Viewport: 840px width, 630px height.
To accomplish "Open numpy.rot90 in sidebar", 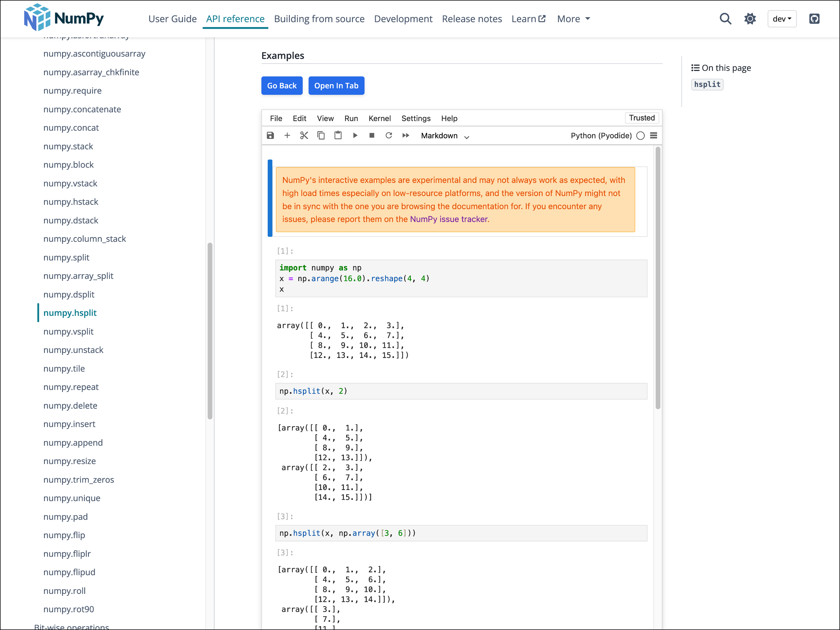I will click(68, 609).
